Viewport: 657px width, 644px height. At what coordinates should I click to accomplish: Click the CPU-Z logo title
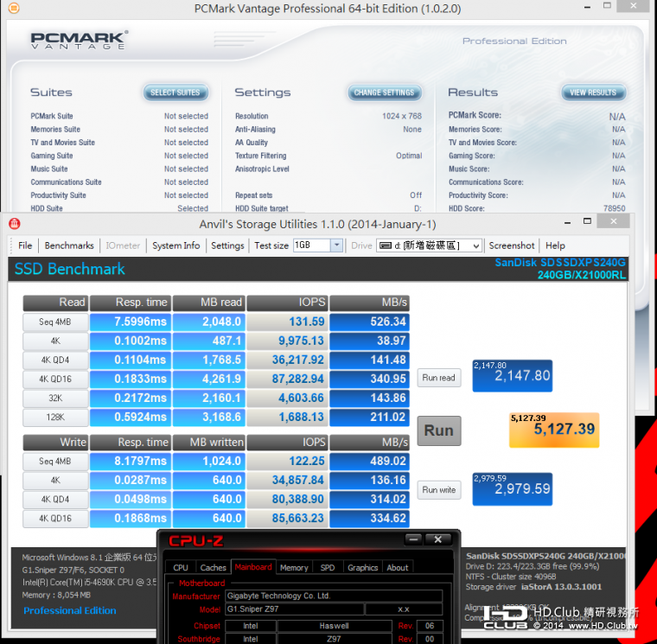tap(195, 541)
